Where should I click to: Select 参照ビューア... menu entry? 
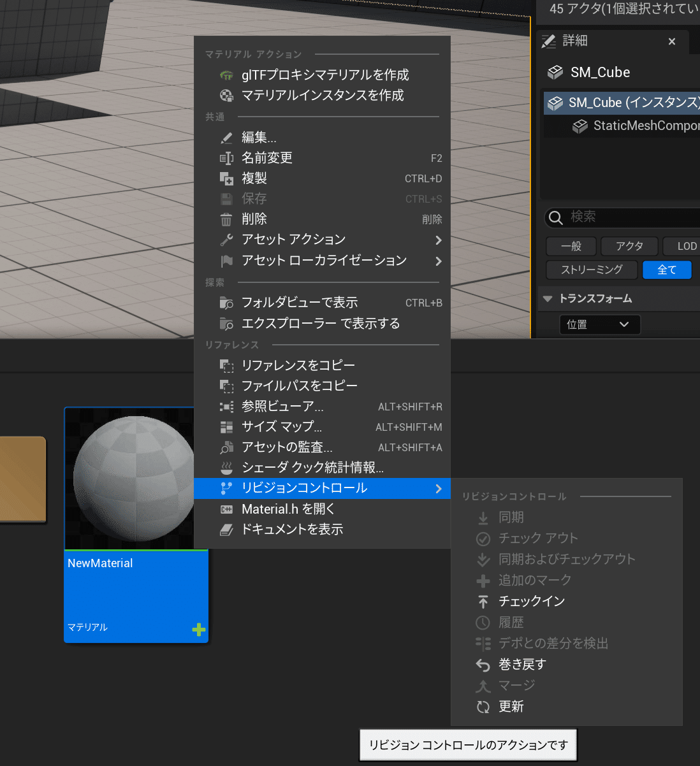[322, 407]
